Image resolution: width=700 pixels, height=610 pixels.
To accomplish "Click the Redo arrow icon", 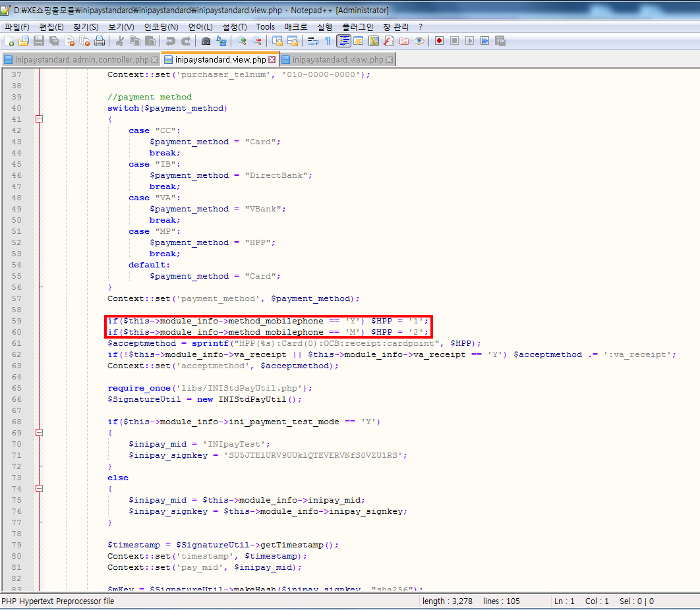I will [x=186, y=41].
